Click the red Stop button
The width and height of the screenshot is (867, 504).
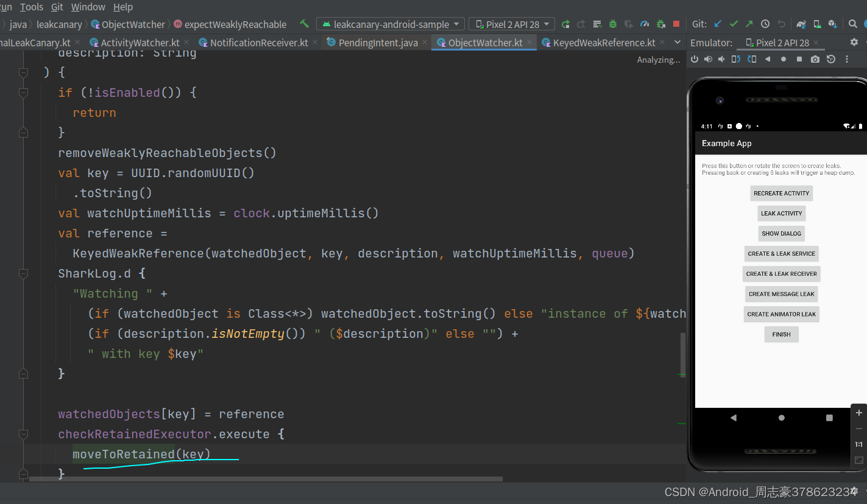click(676, 24)
